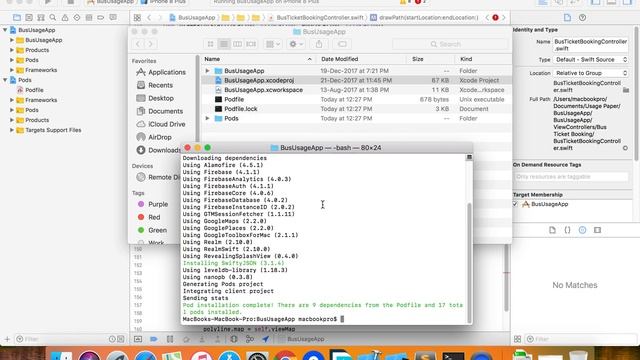Show the code snippet library braces icon

567,230
